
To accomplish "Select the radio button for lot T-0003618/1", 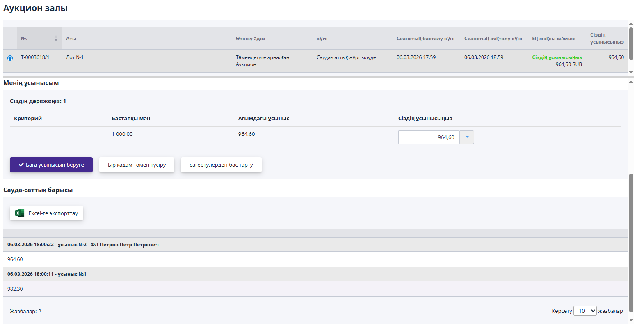I will point(10,58).
